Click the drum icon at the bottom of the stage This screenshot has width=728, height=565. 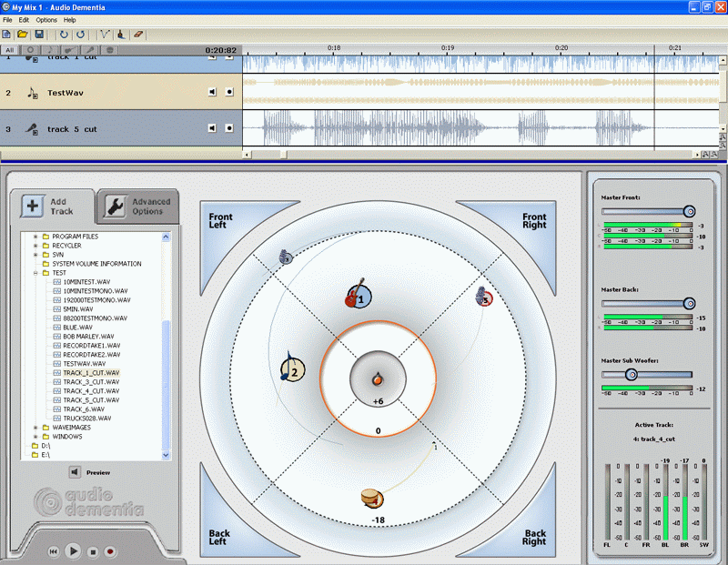pyautogui.click(x=372, y=497)
